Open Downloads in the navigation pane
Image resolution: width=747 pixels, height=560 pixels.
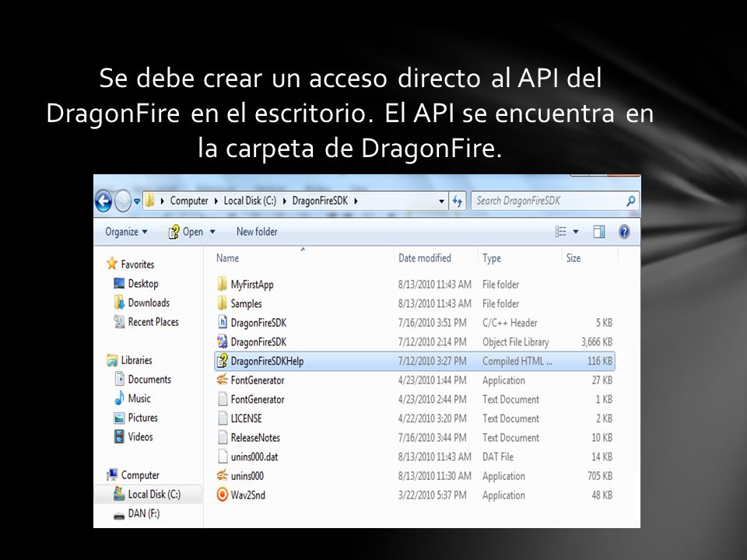click(x=149, y=303)
